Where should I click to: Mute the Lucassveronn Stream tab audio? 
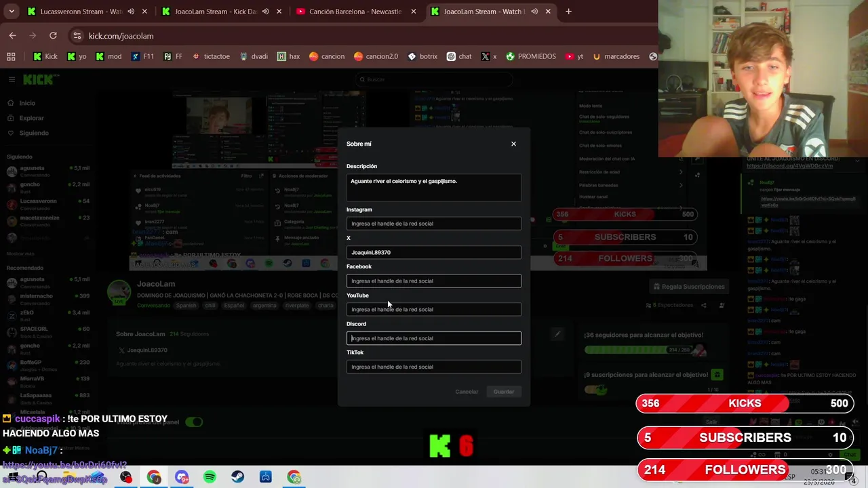131,12
